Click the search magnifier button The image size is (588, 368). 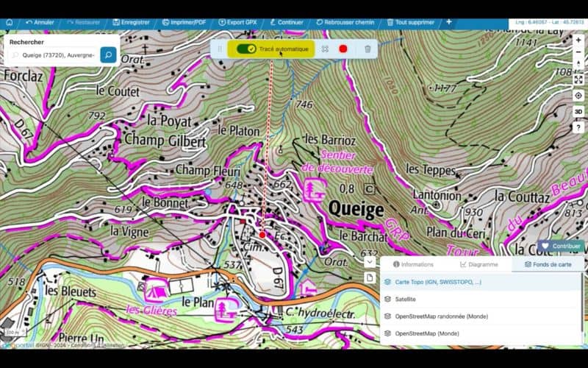click(108, 55)
